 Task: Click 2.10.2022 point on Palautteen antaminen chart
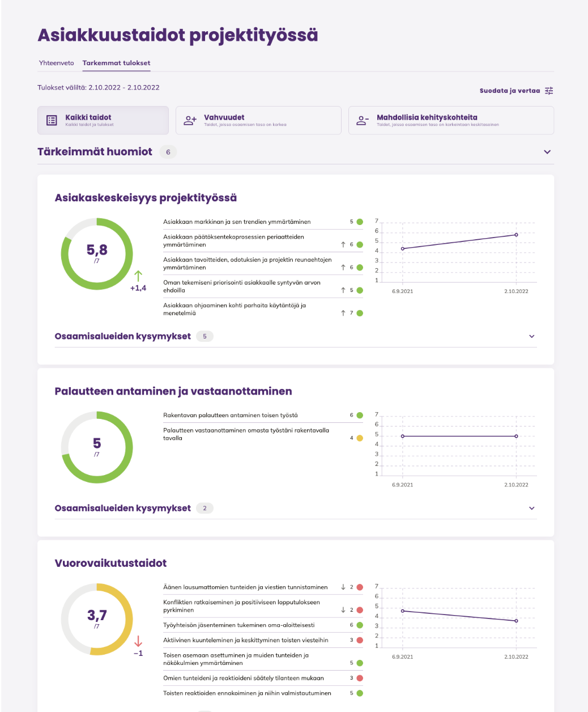[516, 436]
